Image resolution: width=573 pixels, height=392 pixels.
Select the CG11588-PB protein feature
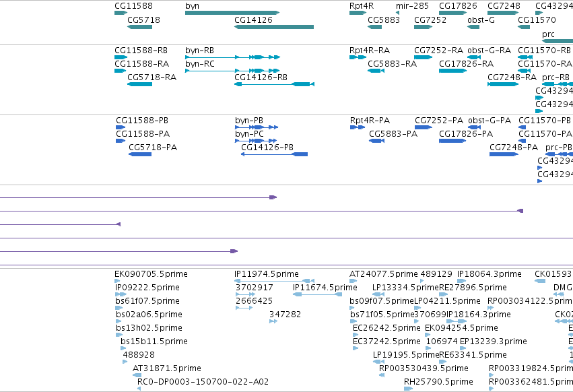(121, 127)
